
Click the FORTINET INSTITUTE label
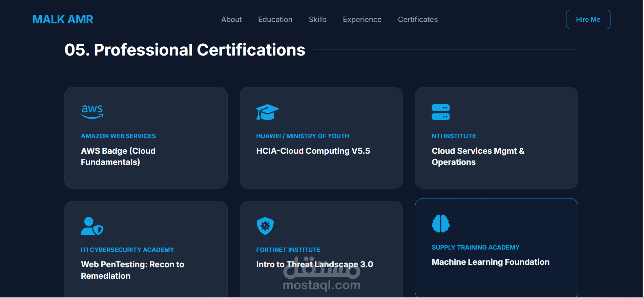pyautogui.click(x=288, y=250)
